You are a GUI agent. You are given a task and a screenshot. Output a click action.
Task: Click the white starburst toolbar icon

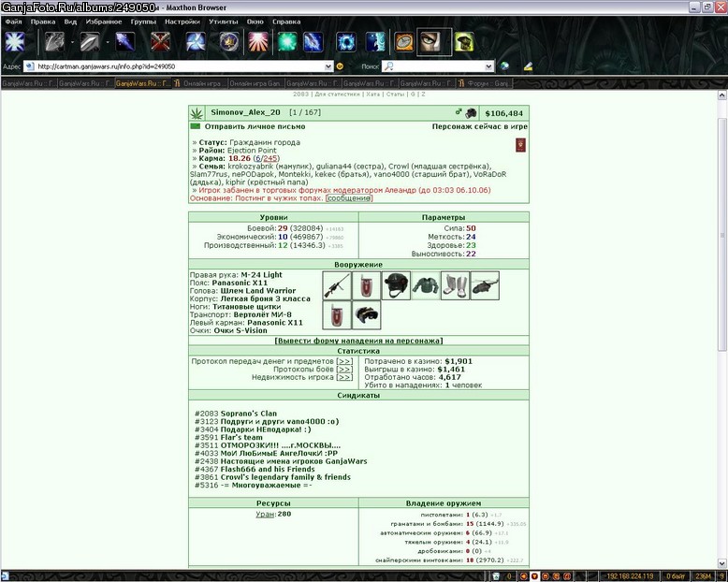pos(14,42)
